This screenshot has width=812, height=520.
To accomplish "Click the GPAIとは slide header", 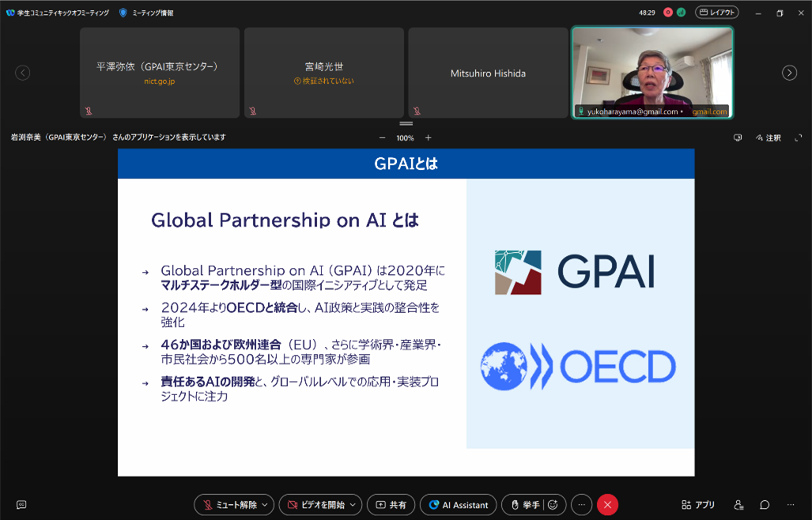I will pos(406,164).
